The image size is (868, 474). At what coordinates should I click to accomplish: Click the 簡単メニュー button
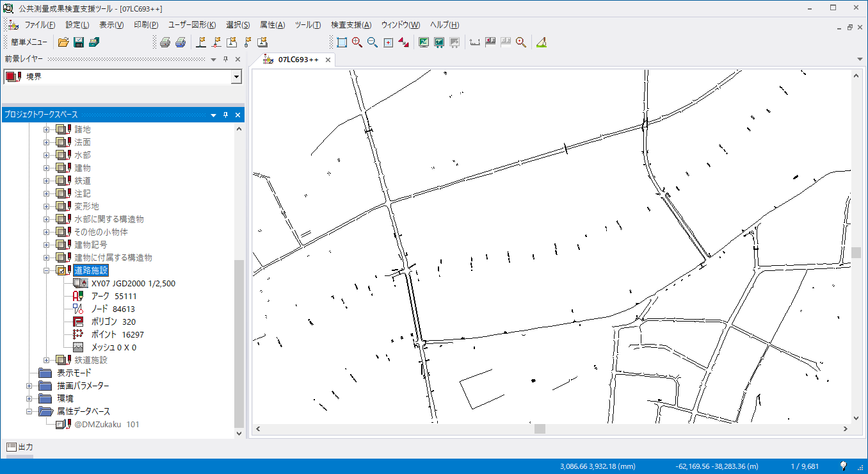click(29, 42)
